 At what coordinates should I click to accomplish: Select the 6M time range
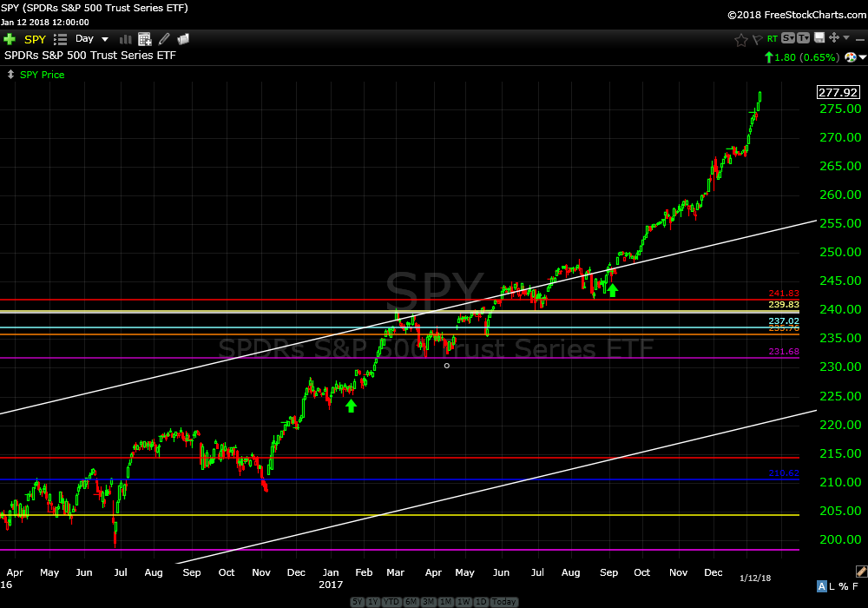click(x=411, y=602)
